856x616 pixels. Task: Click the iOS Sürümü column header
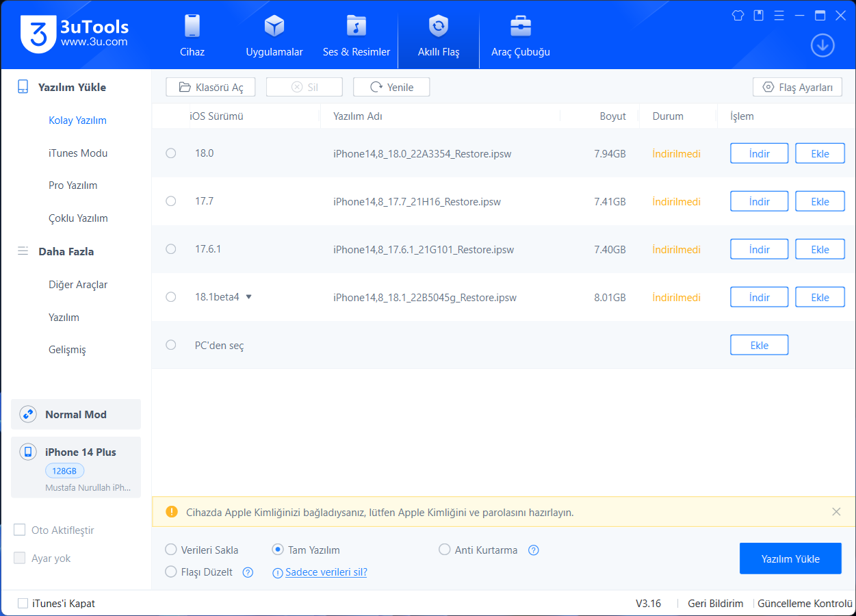click(x=216, y=116)
